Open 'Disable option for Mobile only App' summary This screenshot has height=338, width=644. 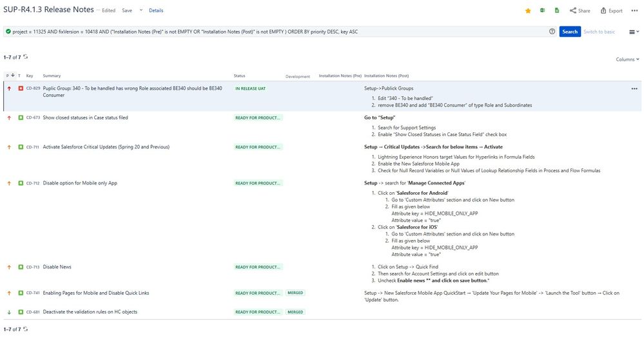pyautogui.click(x=80, y=183)
